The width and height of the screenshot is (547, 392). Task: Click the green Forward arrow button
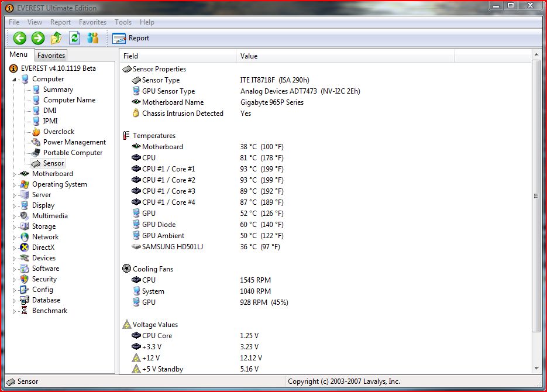click(x=37, y=38)
